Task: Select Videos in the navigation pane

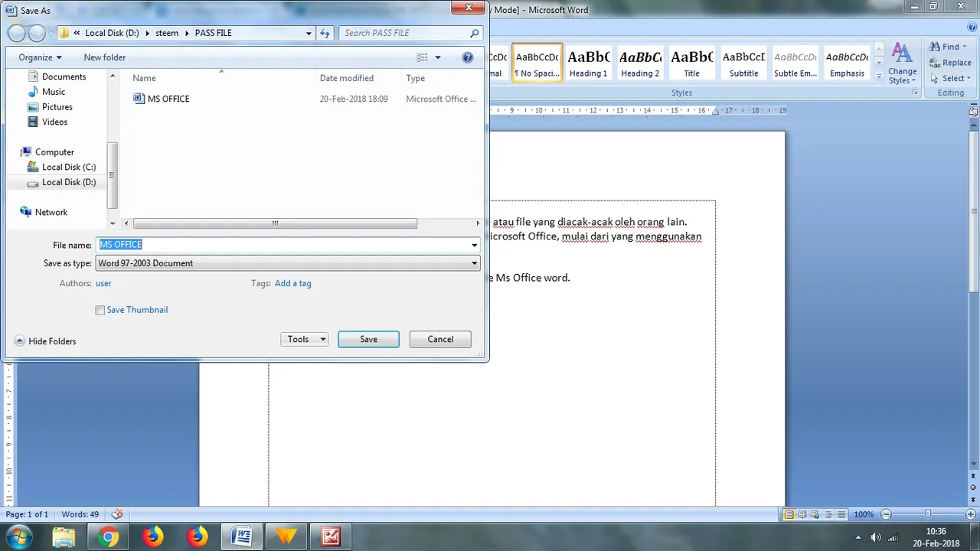Action: (x=54, y=122)
